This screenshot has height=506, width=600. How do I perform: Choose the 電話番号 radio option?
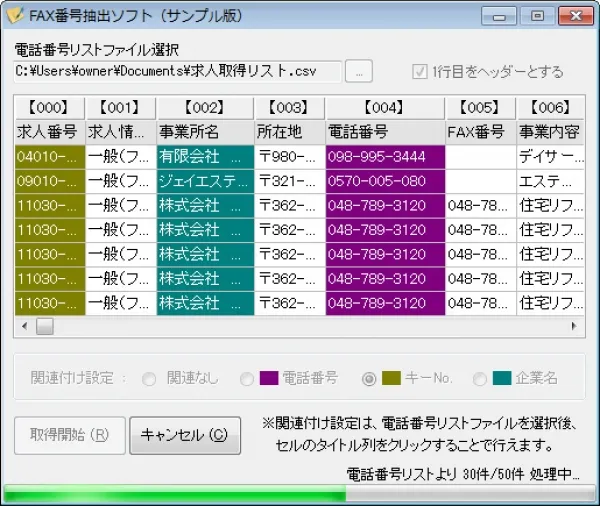[x=247, y=379]
